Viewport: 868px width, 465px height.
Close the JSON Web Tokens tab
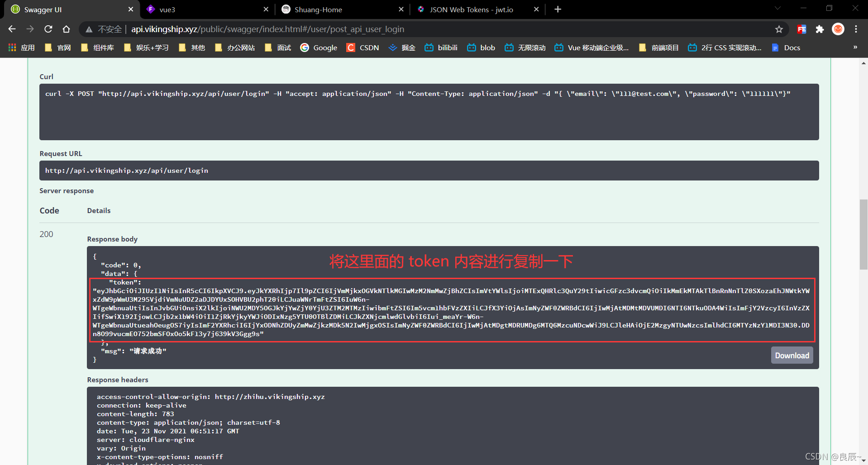pyautogui.click(x=536, y=9)
